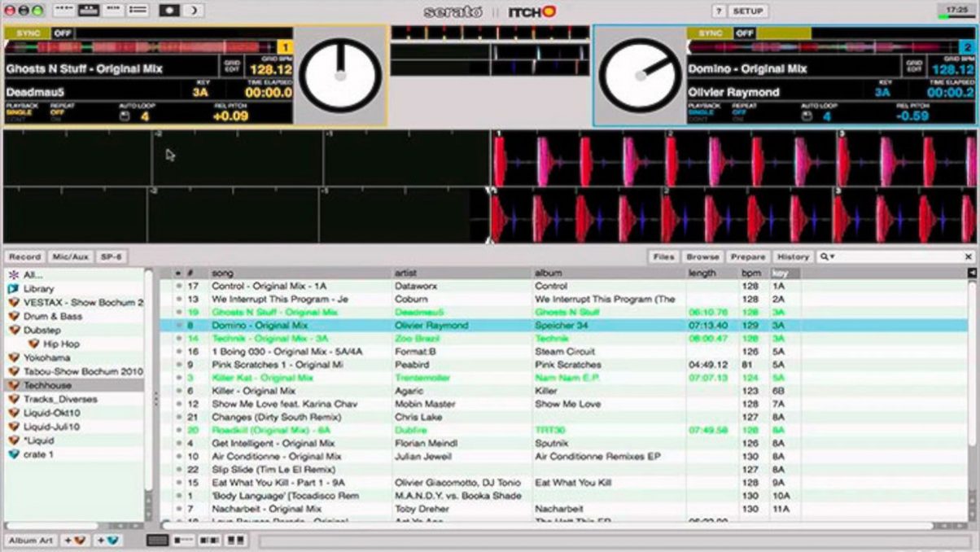Toggle deck 2 Grid Edit
The image size is (980, 552).
[x=912, y=67]
